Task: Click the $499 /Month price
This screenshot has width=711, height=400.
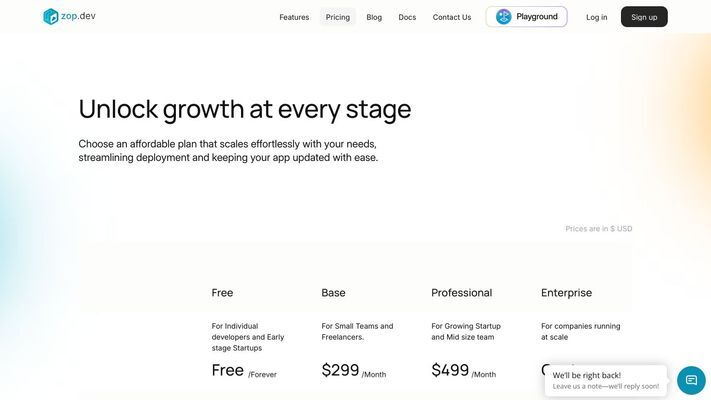Action: coord(463,371)
